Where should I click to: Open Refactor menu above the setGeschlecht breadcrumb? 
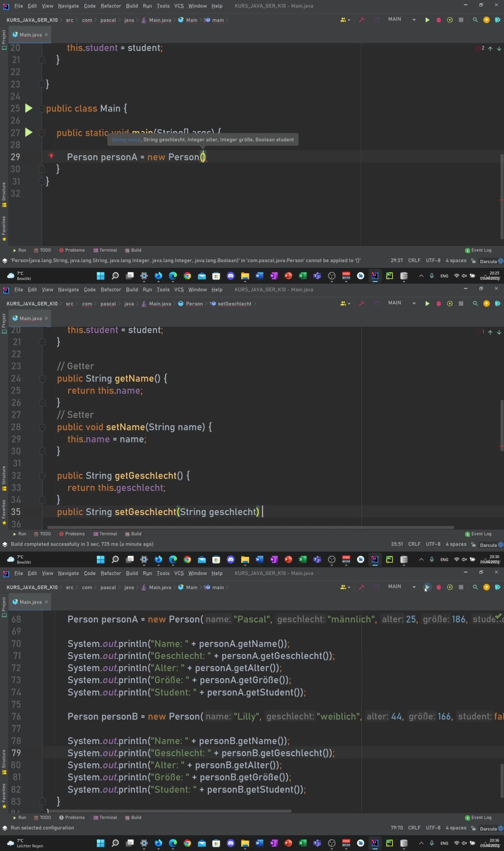coord(111,290)
